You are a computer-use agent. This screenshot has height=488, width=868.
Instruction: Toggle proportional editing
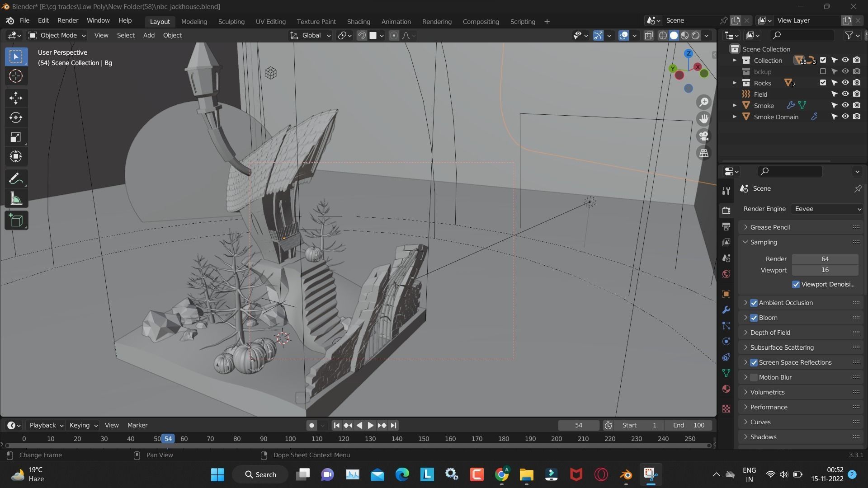[394, 35]
